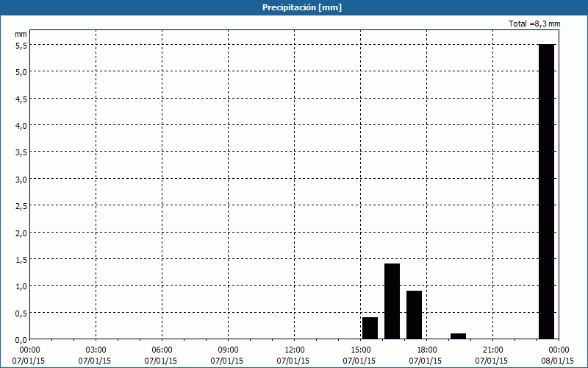Click the 00:00 07/01/15 x-axis label

click(29, 355)
